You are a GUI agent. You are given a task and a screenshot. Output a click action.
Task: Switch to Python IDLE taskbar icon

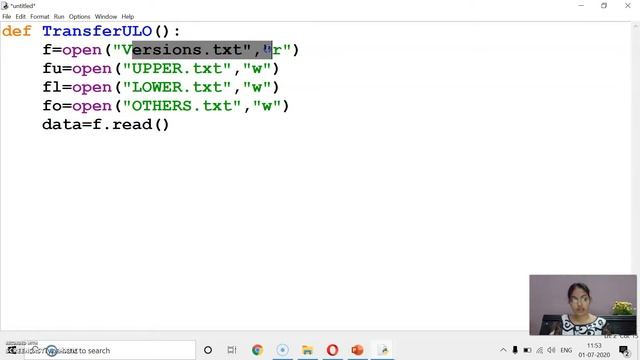click(x=384, y=350)
